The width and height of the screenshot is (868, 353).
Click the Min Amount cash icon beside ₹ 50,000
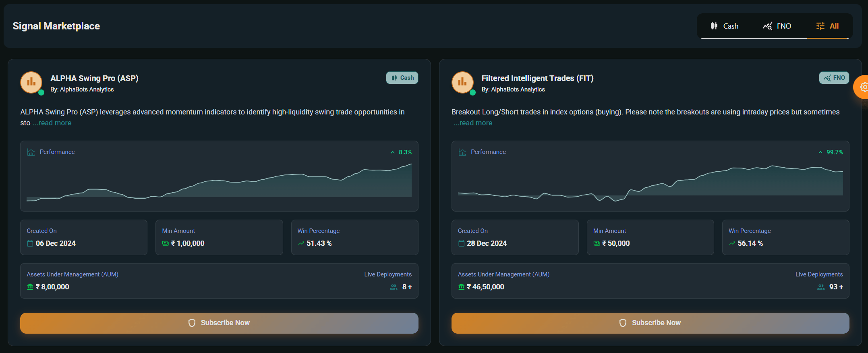point(597,243)
